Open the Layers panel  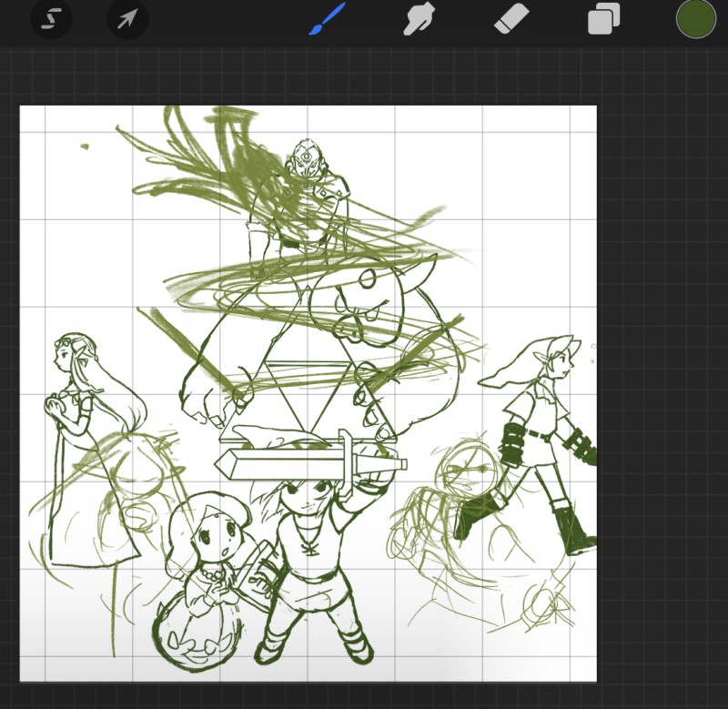click(x=603, y=18)
